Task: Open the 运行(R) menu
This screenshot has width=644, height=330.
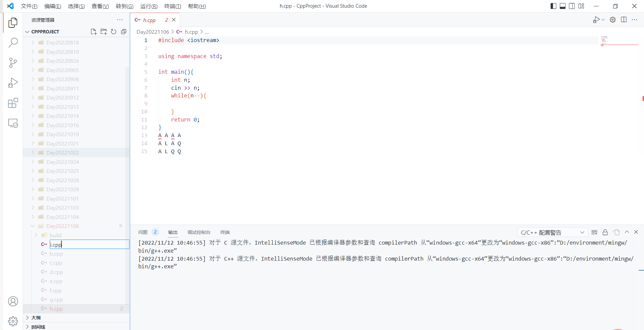Action: coord(149,6)
